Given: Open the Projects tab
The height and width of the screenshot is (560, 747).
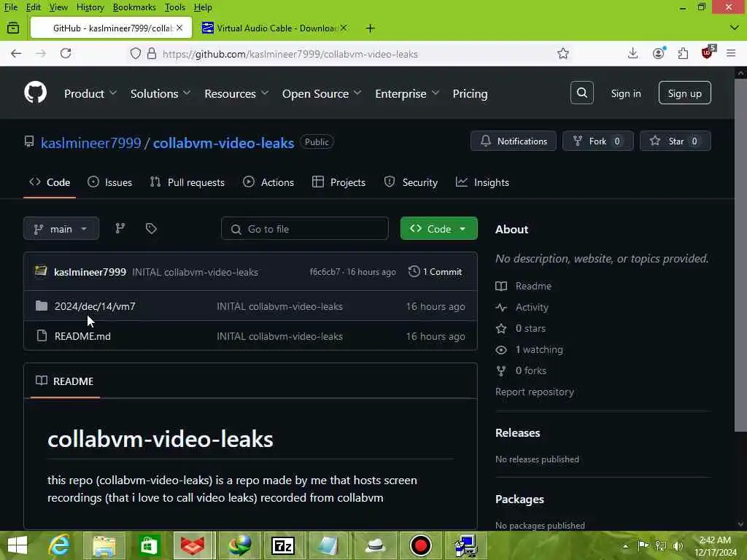Looking at the screenshot, I should click(338, 182).
